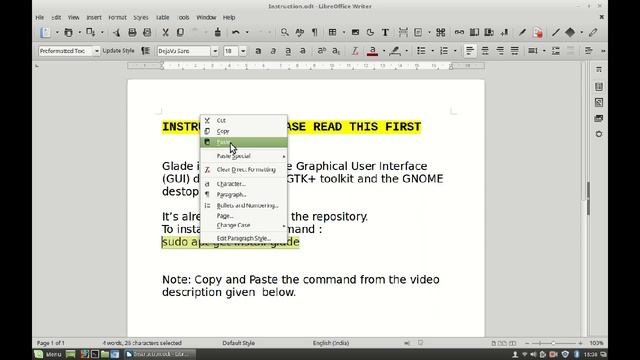Image resolution: width=640 pixels, height=360 pixels.
Task: Open Paste Special submenu
Action: click(244, 156)
